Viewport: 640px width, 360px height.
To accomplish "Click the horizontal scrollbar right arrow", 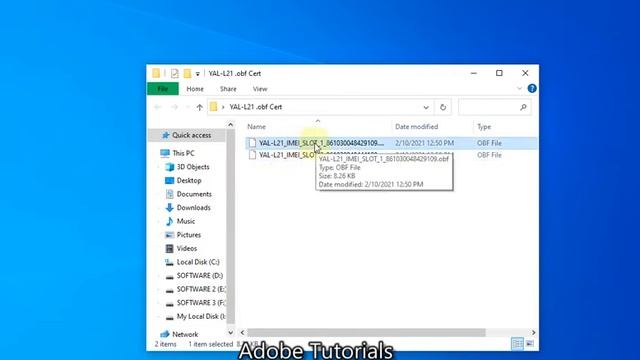I will [x=533, y=333].
